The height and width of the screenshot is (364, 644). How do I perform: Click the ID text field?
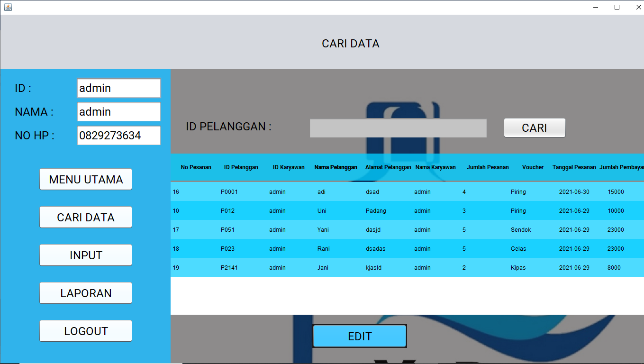[x=118, y=88]
